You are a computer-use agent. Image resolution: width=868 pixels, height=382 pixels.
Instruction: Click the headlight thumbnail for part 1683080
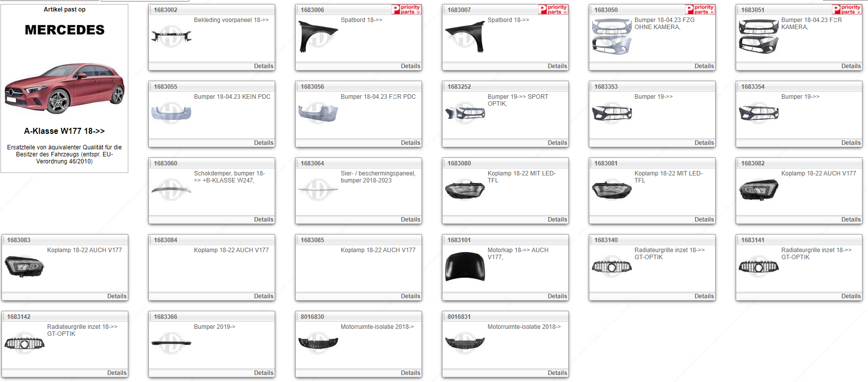click(x=465, y=190)
